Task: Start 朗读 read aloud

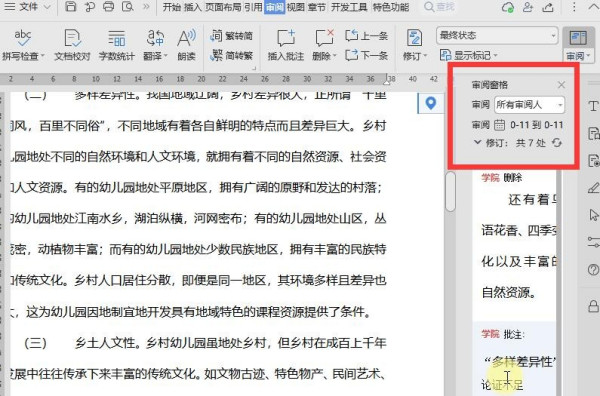Action: (186, 45)
